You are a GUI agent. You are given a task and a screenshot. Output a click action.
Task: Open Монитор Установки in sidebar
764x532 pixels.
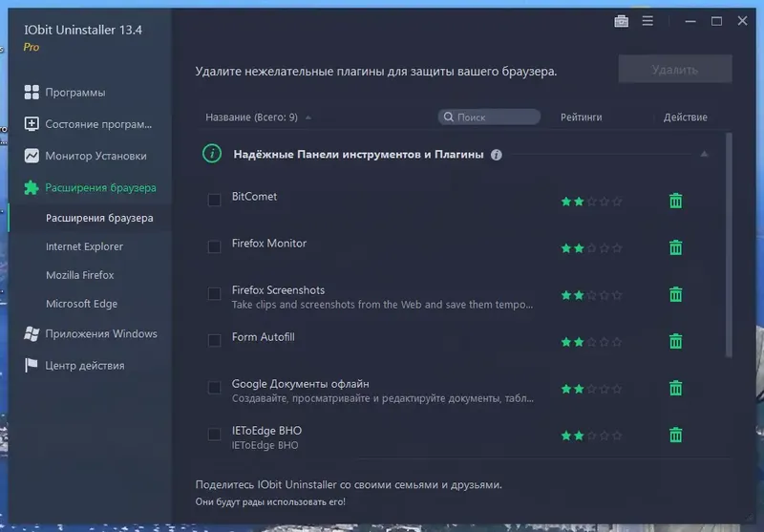pos(96,156)
